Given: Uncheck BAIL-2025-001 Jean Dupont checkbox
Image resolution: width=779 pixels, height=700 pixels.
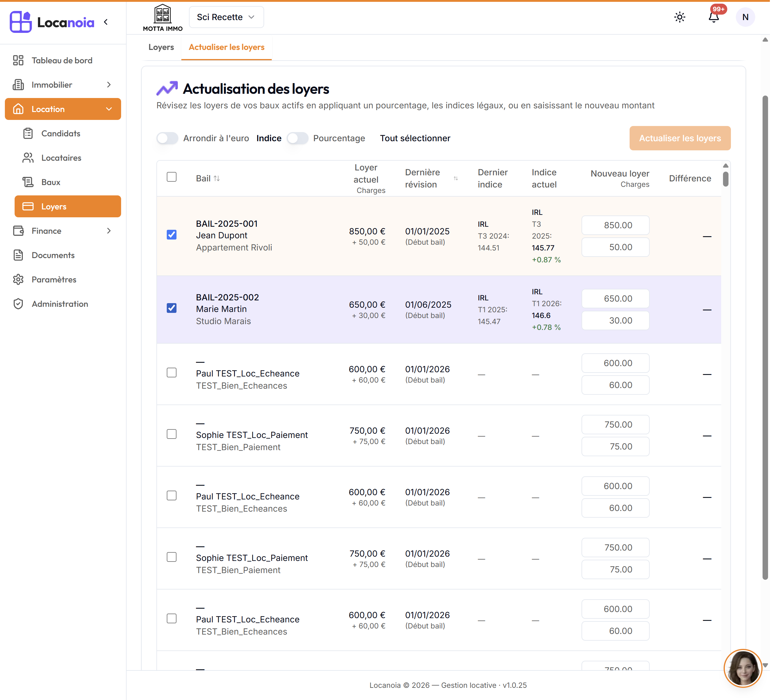Looking at the screenshot, I should 172,235.
